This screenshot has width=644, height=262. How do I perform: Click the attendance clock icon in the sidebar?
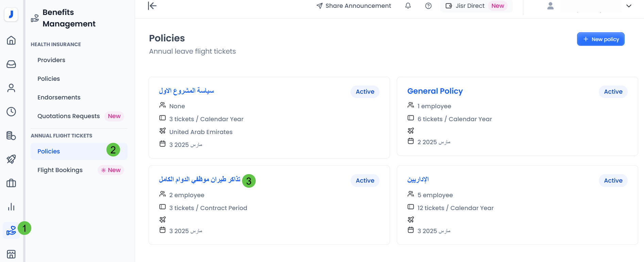[x=11, y=111]
